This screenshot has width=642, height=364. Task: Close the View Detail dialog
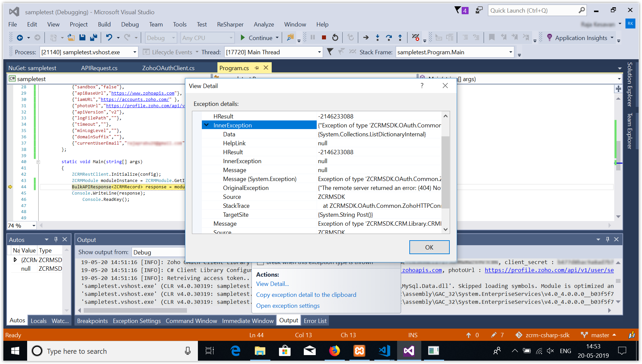click(445, 86)
